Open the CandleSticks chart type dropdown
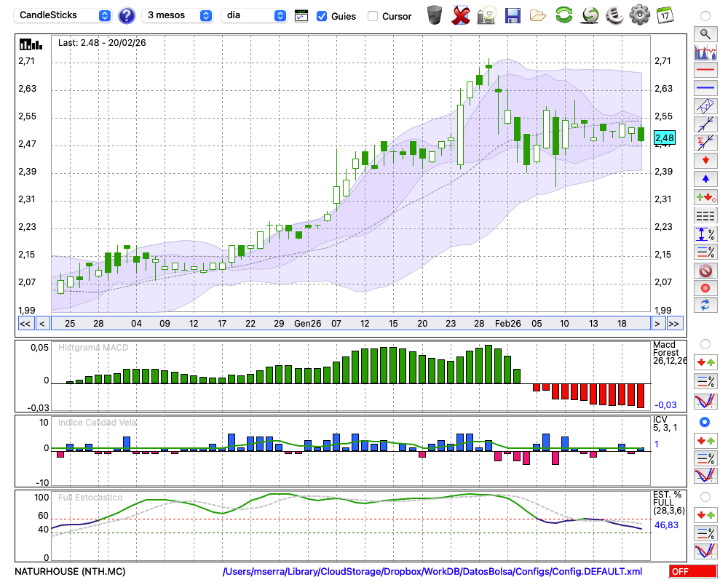The height and width of the screenshot is (582, 728). pyautogui.click(x=64, y=15)
